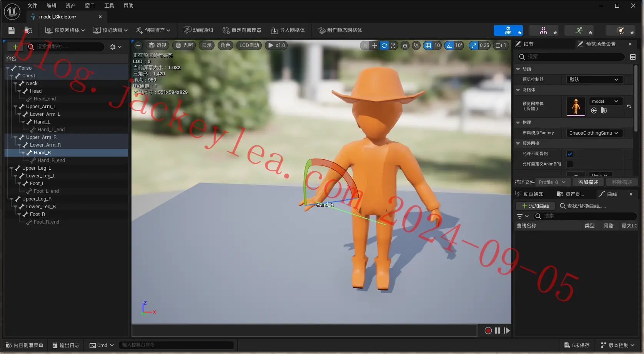Start recording animation with the red button

[x=488, y=331]
